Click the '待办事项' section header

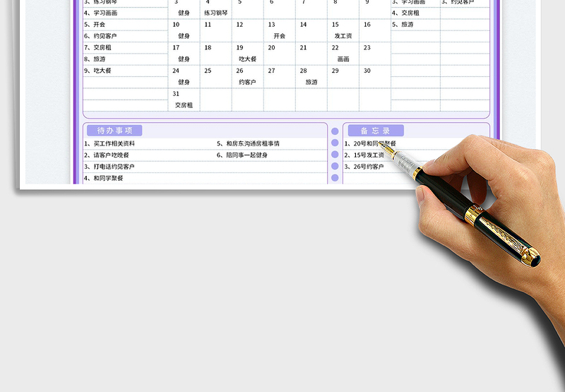point(114,131)
